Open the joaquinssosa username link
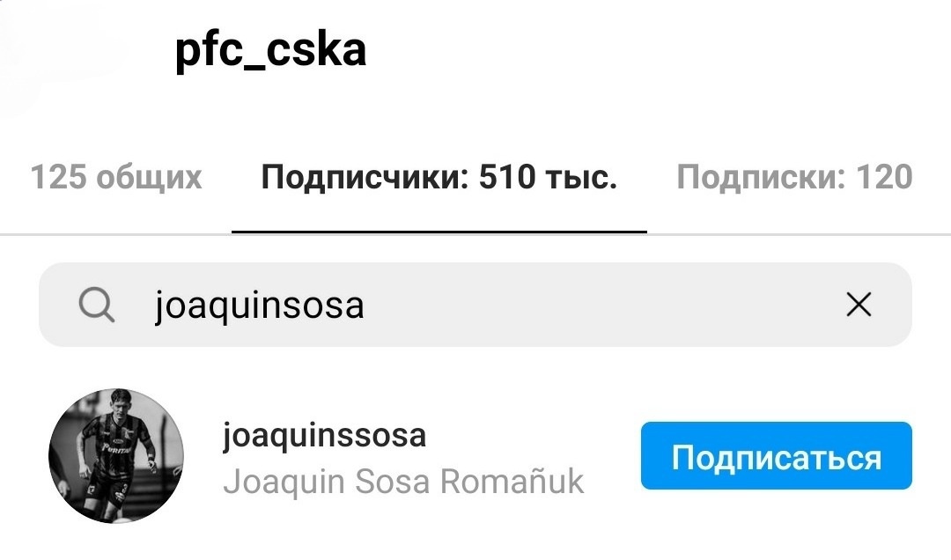The height and width of the screenshot is (560, 951). pyautogui.click(x=324, y=436)
